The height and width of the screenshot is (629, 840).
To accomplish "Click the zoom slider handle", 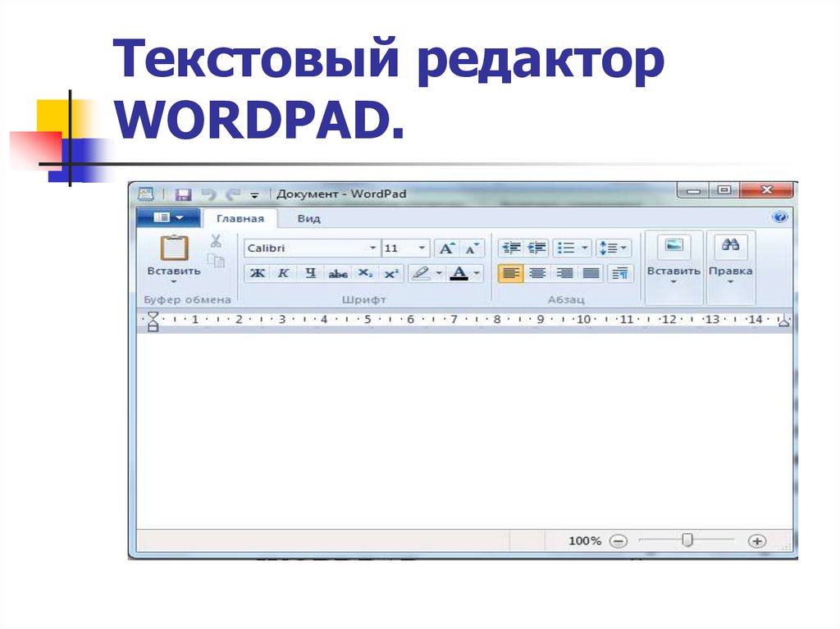I will [x=687, y=540].
